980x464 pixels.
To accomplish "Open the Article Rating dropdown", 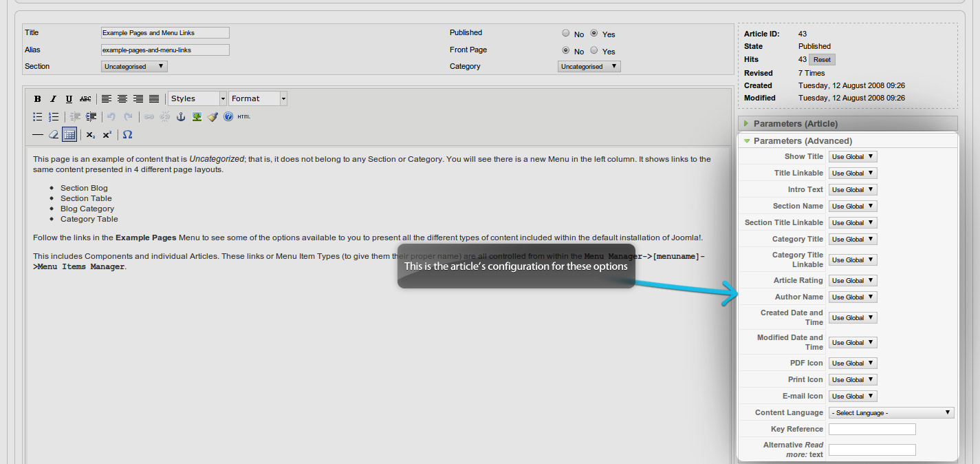I will click(x=853, y=281).
